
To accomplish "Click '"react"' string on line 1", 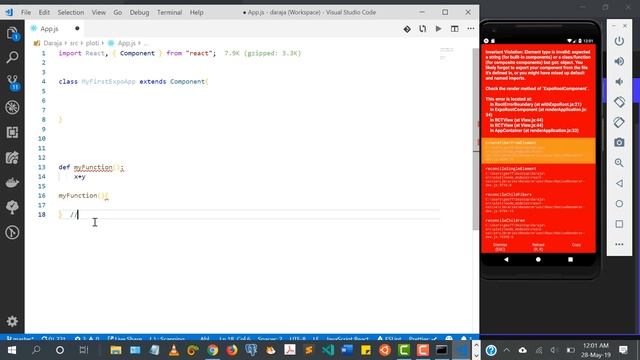I will (x=199, y=53).
